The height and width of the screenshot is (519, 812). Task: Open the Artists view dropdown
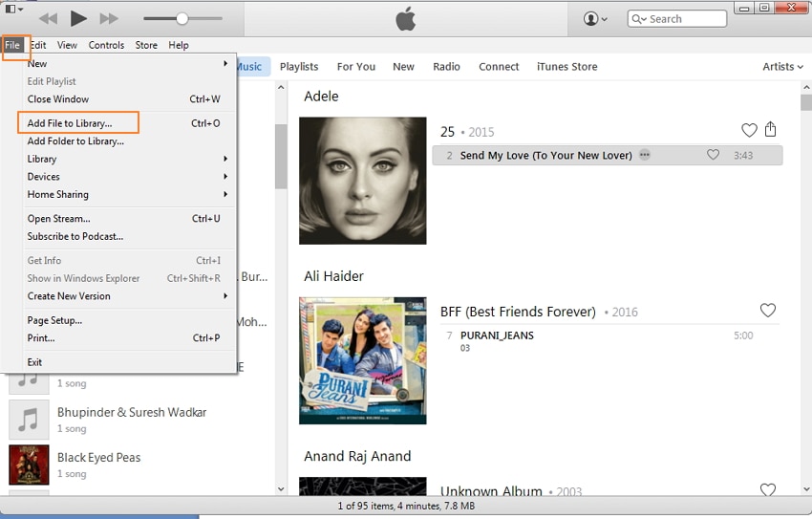[x=782, y=66]
